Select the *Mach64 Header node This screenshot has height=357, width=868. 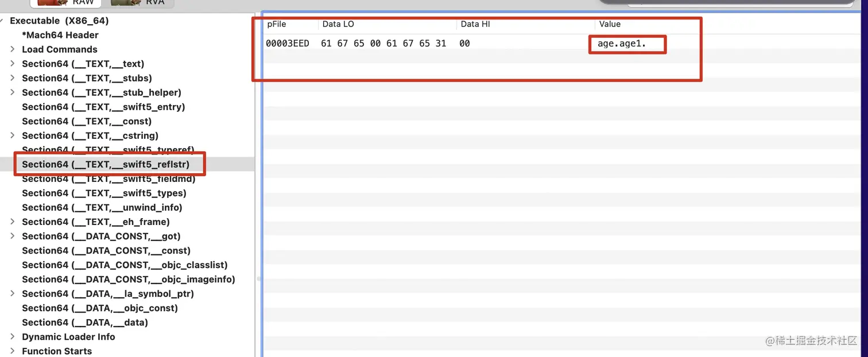pyautogui.click(x=60, y=35)
